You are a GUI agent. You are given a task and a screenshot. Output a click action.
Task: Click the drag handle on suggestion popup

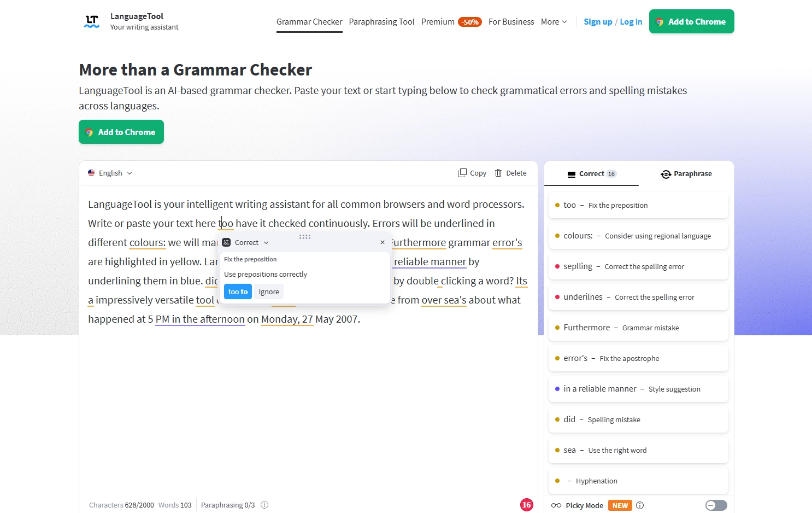click(x=305, y=237)
